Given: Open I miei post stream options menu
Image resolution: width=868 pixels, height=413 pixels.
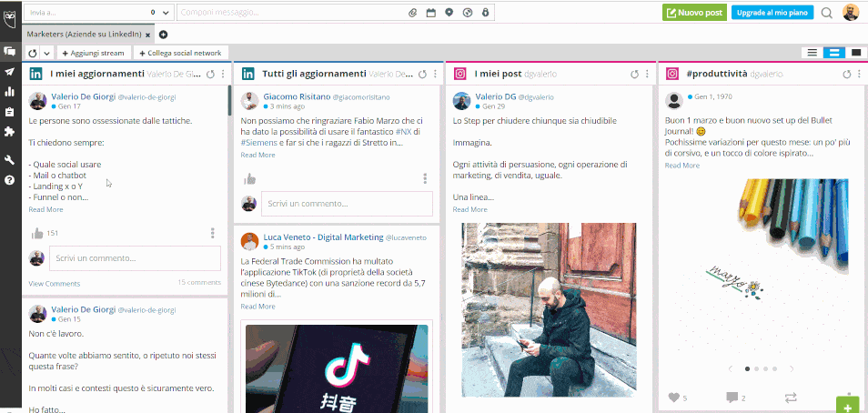Looking at the screenshot, I should (x=647, y=75).
